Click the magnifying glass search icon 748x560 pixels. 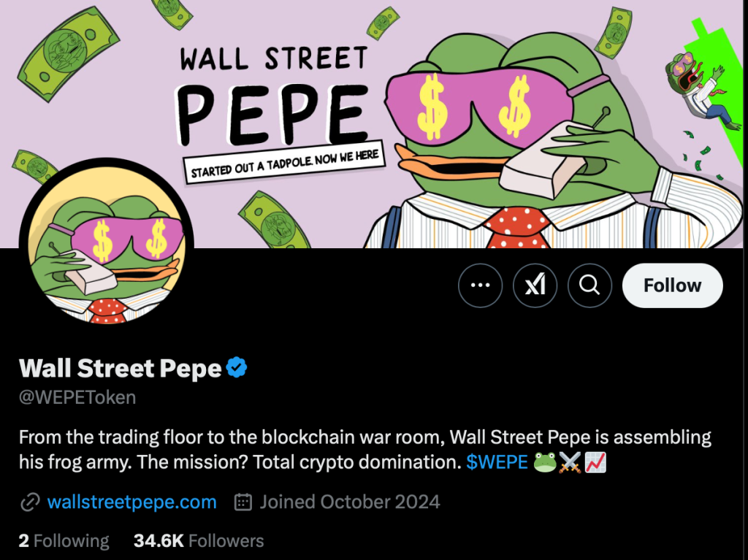coord(589,285)
